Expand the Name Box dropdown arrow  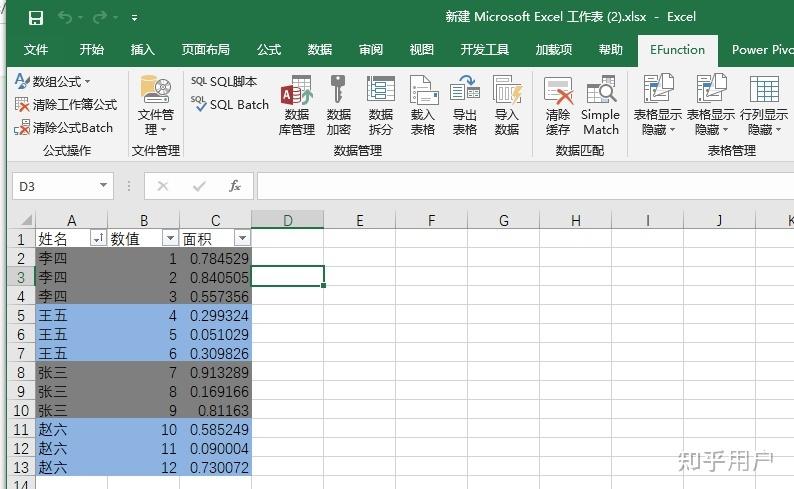104,185
